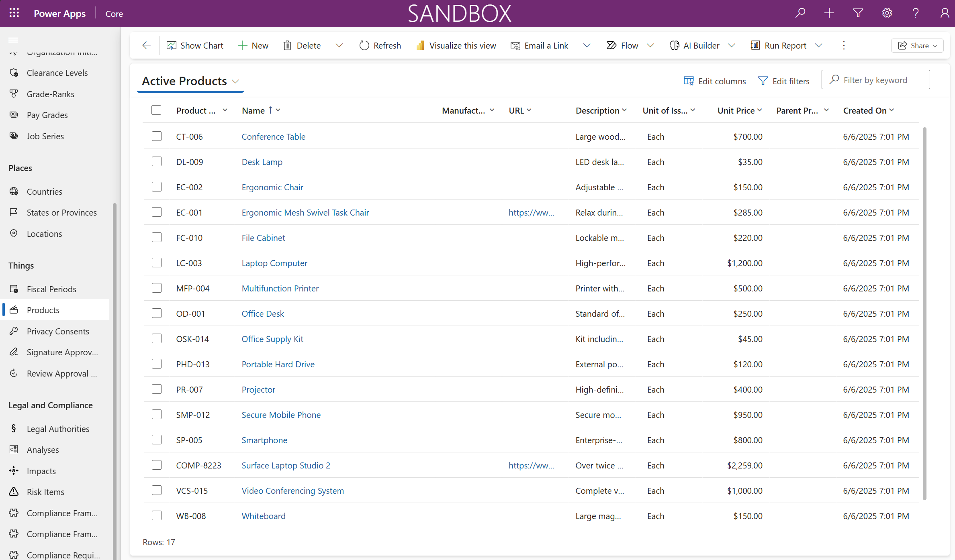
Task: Click the Impacts sidebar icon
Action: click(14, 470)
